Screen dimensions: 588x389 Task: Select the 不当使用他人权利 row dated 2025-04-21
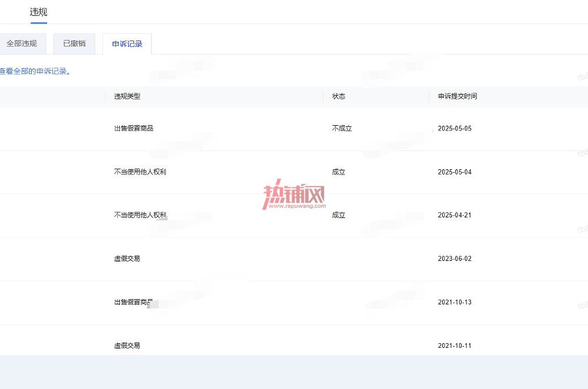294,215
